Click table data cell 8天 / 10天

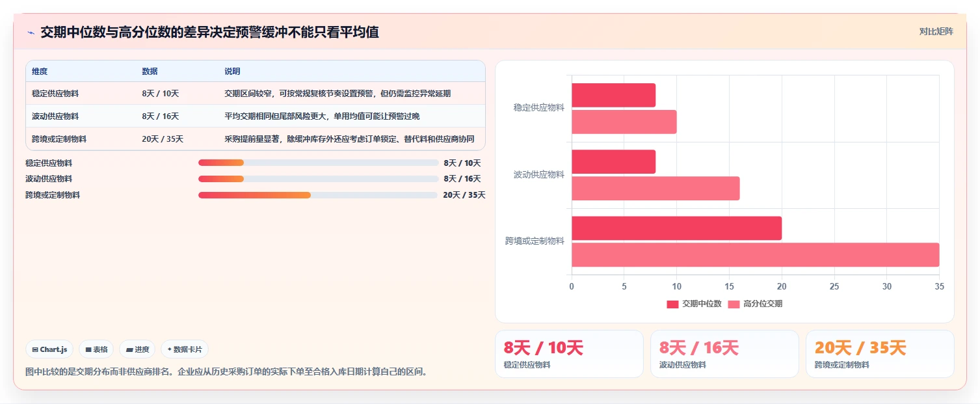click(160, 94)
